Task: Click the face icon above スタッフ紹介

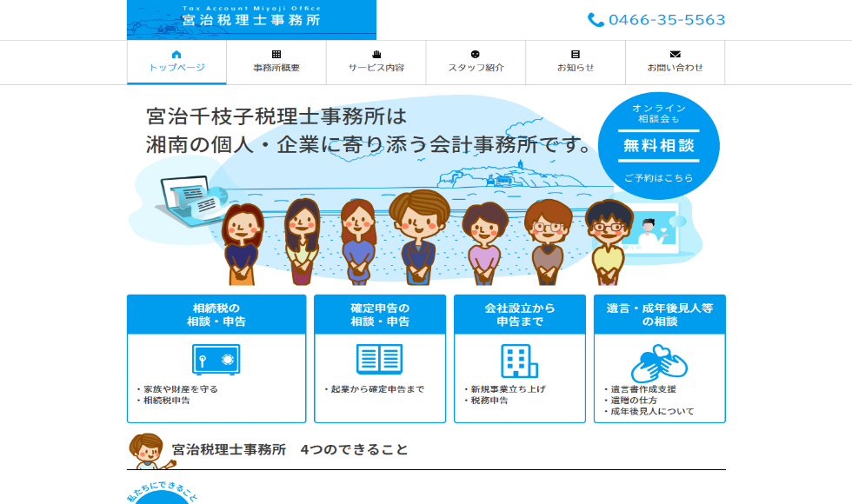Action: point(476,54)
